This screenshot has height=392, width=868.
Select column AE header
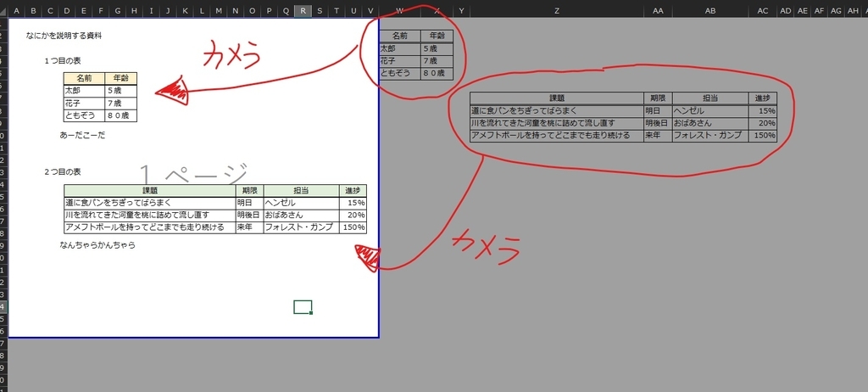(x=803, y=10)
